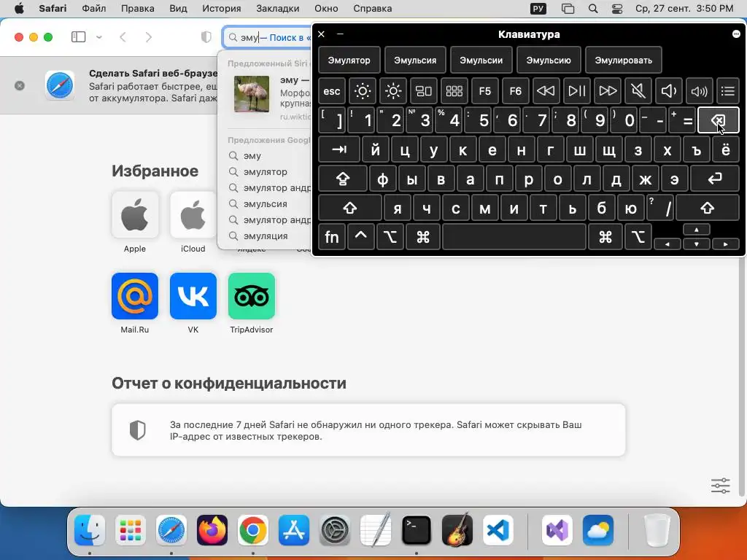Open the iCloud favorite

[193, 222]
